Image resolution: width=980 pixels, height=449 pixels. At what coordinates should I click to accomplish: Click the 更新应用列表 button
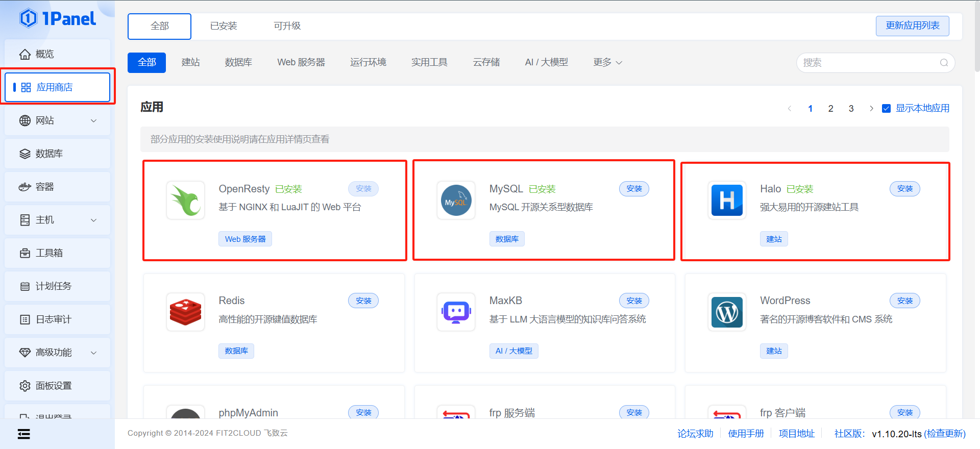click(x=912, y=26)
